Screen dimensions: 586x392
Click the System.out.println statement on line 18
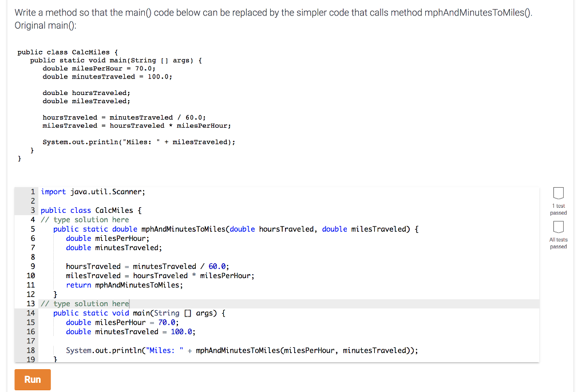242,351
